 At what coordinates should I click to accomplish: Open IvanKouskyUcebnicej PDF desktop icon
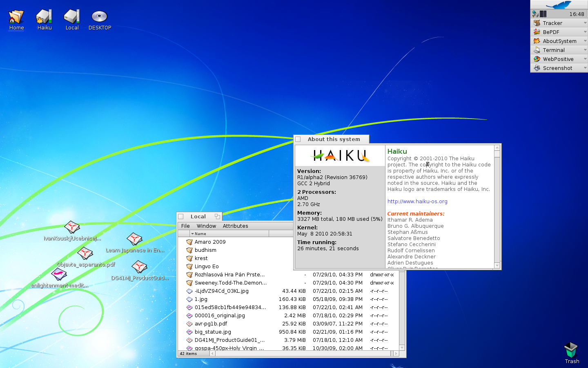[x=72, y=227]
